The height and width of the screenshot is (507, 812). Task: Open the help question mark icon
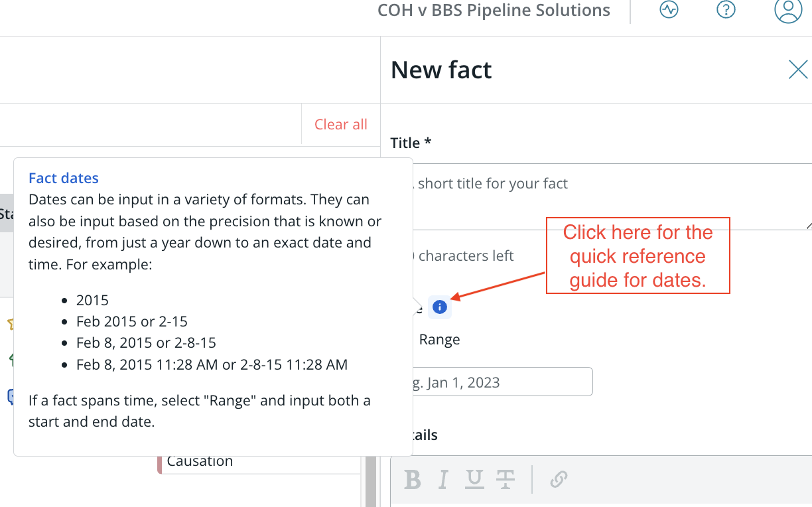(726, 10)
